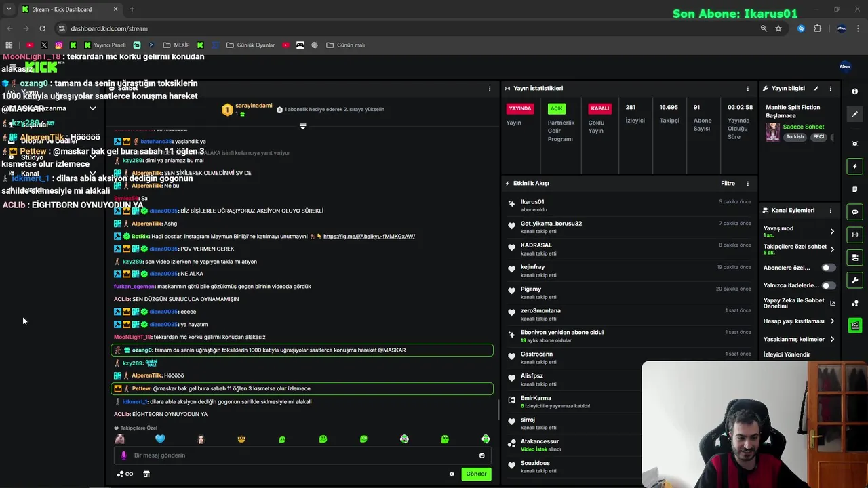This screenshot has width=868, height=488.
Task: Select the crown emote in emote row
Action: pos(241,439)
